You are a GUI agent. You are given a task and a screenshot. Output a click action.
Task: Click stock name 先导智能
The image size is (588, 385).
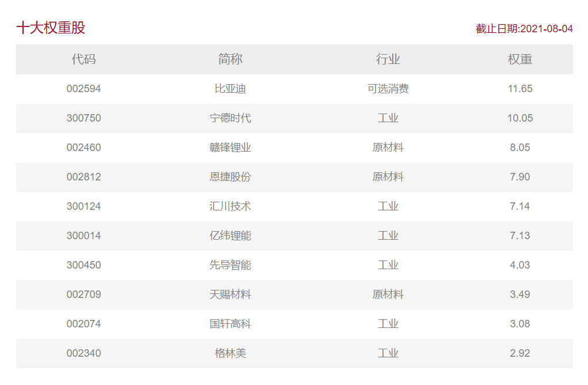[x=230, y=265]
